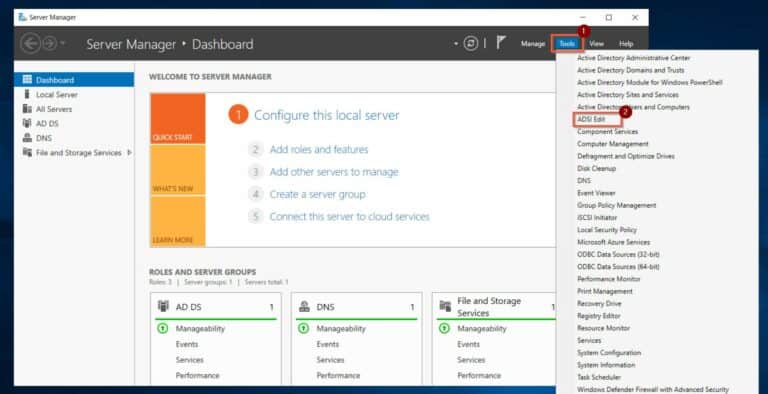Choose ADSI Edit from Tools menu
This screenshot has width=768, height=394.
pyautogui.click(x=591, y=119)
